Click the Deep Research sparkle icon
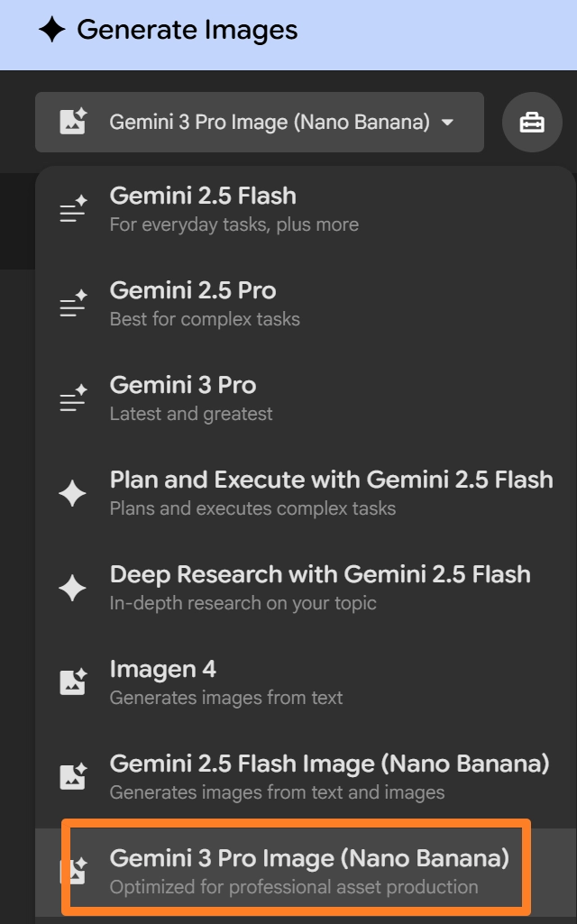The width and height of the screenshot is (577, 924). tap(73, 588)
